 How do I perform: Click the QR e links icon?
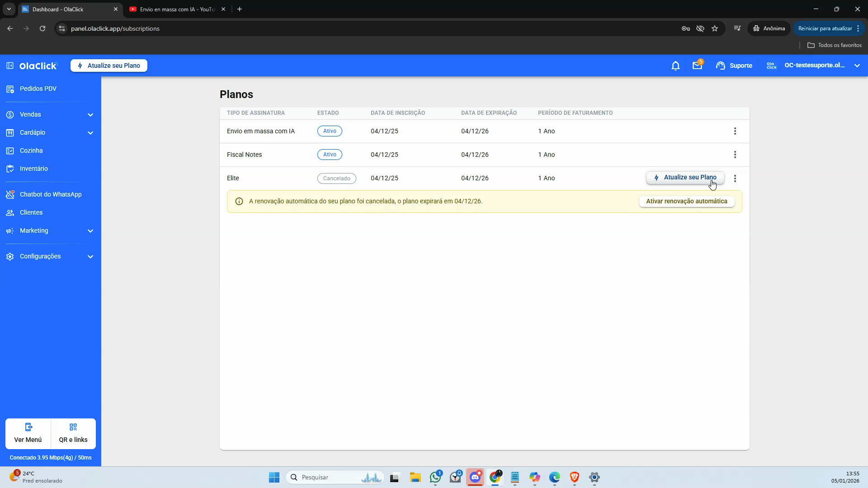tap(73, 427)
